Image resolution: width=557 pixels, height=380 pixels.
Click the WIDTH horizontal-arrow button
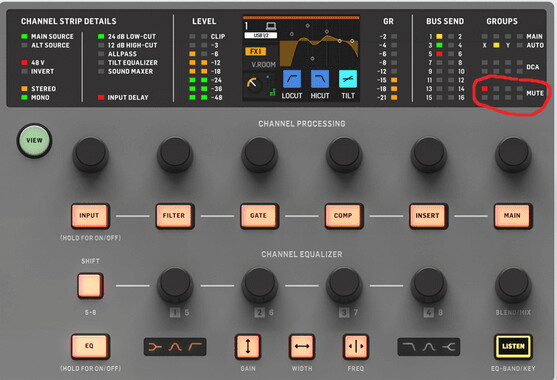pos(302,346)
